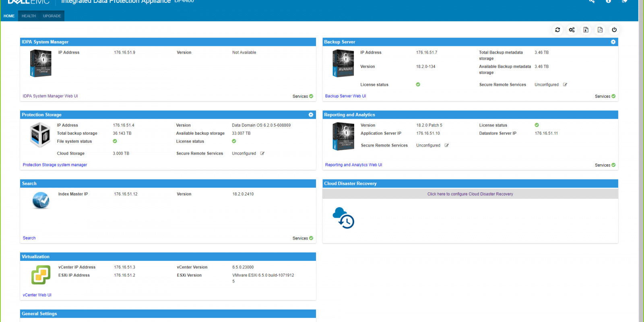Screen dimensions: 644x322
Task: Click vCenter IP Address 176.16.51.3
Action: (x=124, y=267)
